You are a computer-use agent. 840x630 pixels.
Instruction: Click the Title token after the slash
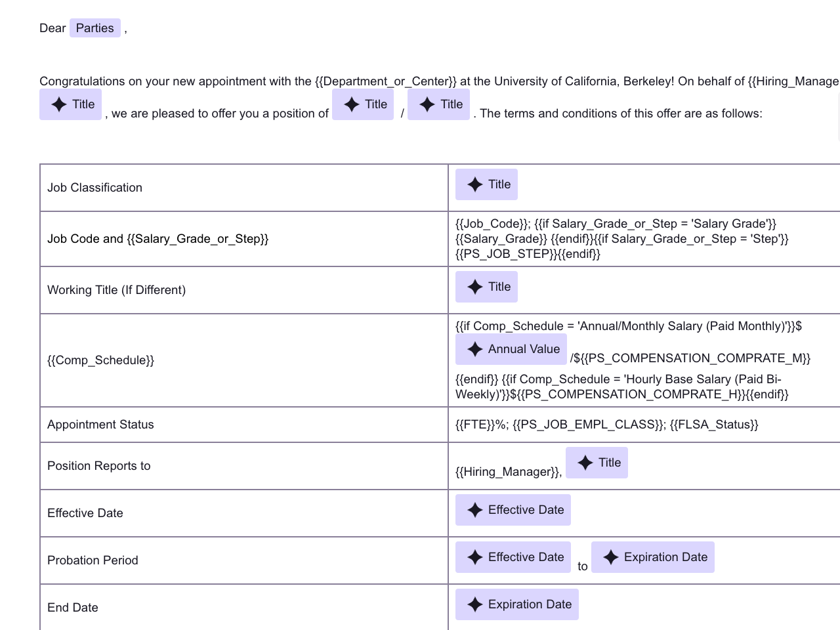click(438, 104)
